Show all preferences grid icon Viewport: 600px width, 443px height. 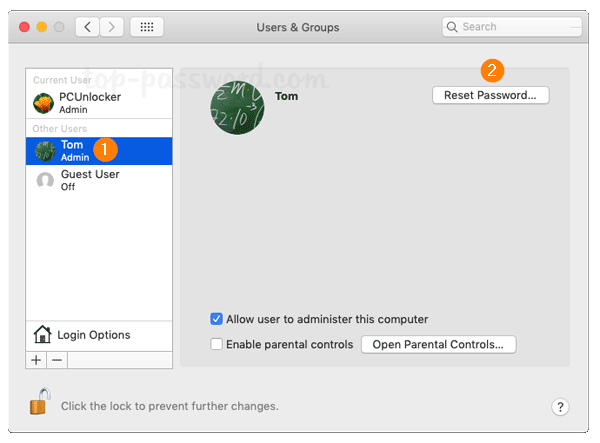(x=147, y=27)
